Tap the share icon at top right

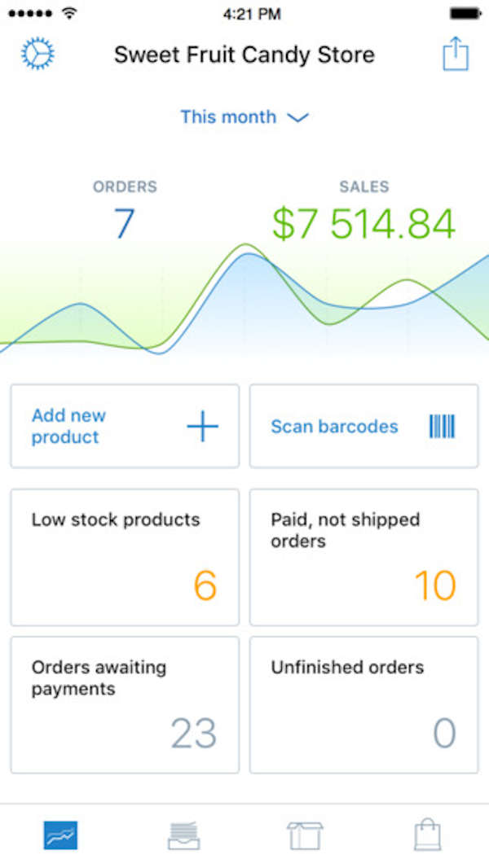pos(455,54)
